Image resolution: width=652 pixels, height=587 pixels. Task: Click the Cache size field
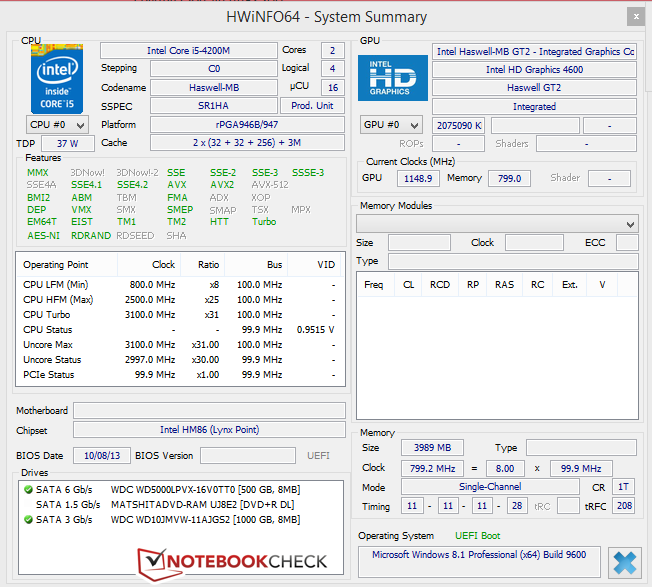[x=247, y=143]
